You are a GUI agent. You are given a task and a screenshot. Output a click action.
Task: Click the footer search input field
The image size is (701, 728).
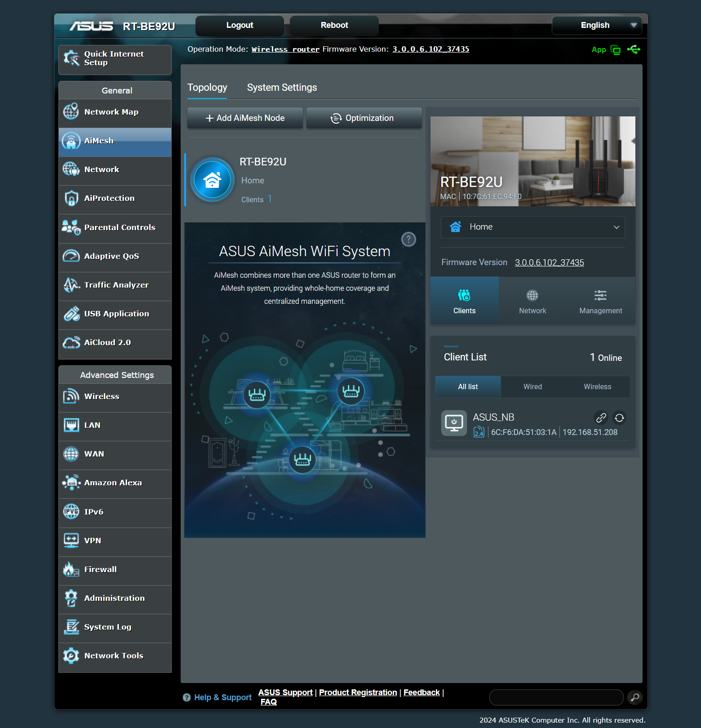coord(556,697)
